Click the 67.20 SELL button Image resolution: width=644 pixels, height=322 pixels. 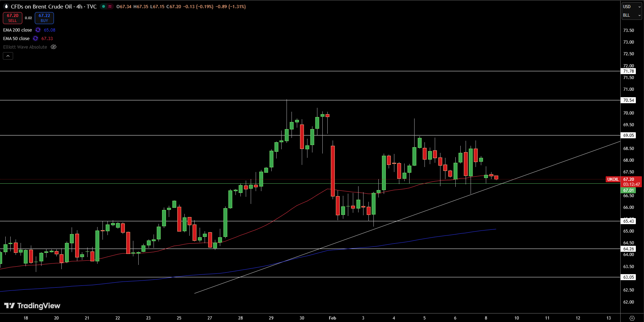pos(12,18)
